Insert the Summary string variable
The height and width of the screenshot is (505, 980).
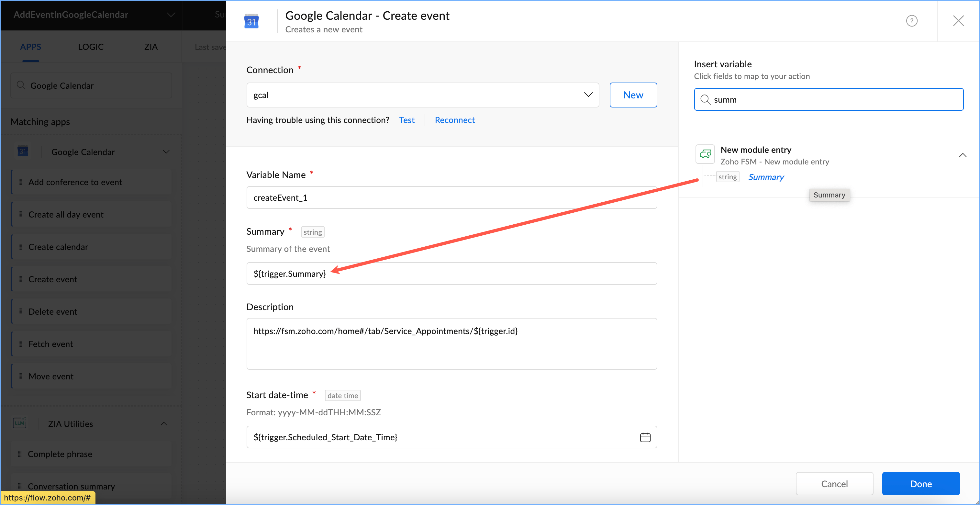click(765, 177)
